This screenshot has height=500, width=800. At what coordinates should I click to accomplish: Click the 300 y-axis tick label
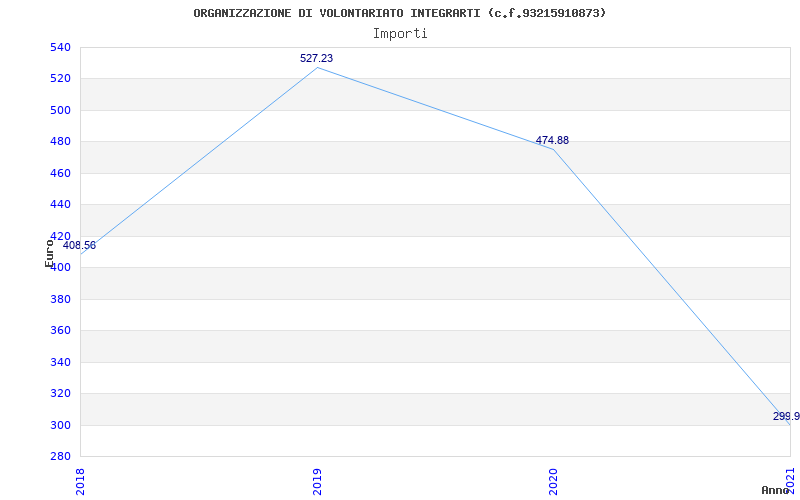(x=60, y=425)
